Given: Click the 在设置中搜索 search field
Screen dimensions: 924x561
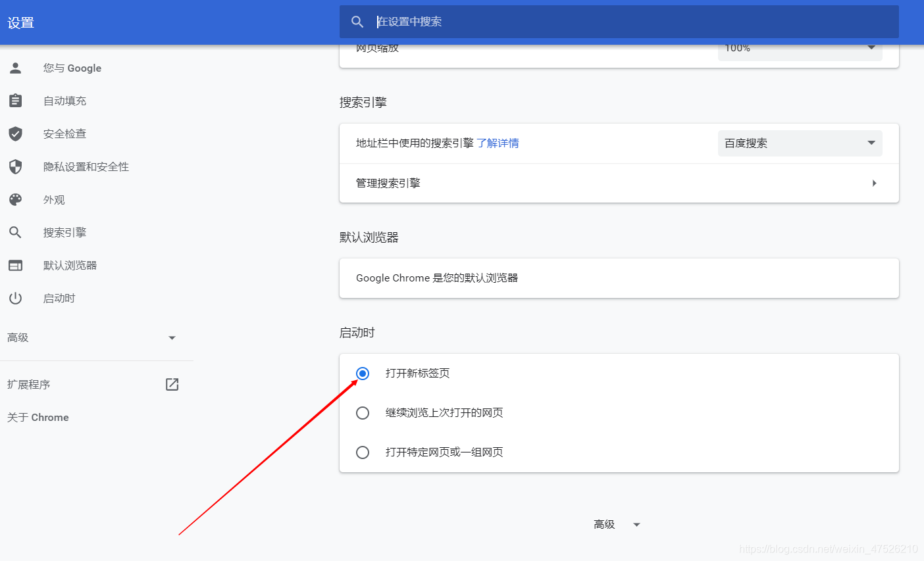Looking at the screenshot, I should [619, 22].
